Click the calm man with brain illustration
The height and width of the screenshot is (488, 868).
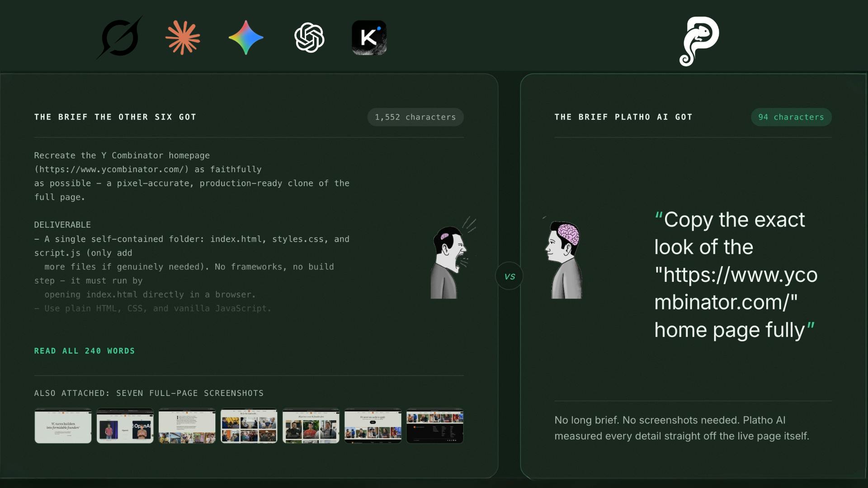(564, 259)
